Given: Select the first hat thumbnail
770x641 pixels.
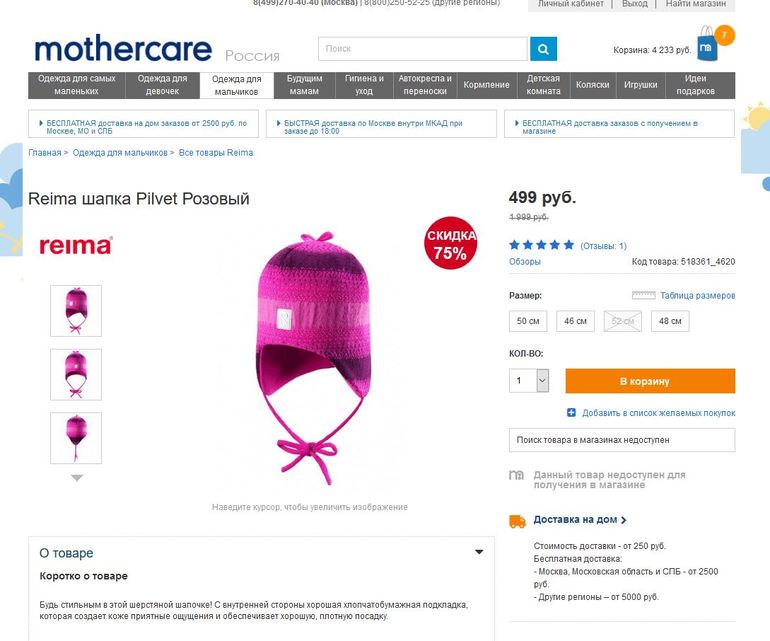Looking at the screenshot, I should pos(76,311).
